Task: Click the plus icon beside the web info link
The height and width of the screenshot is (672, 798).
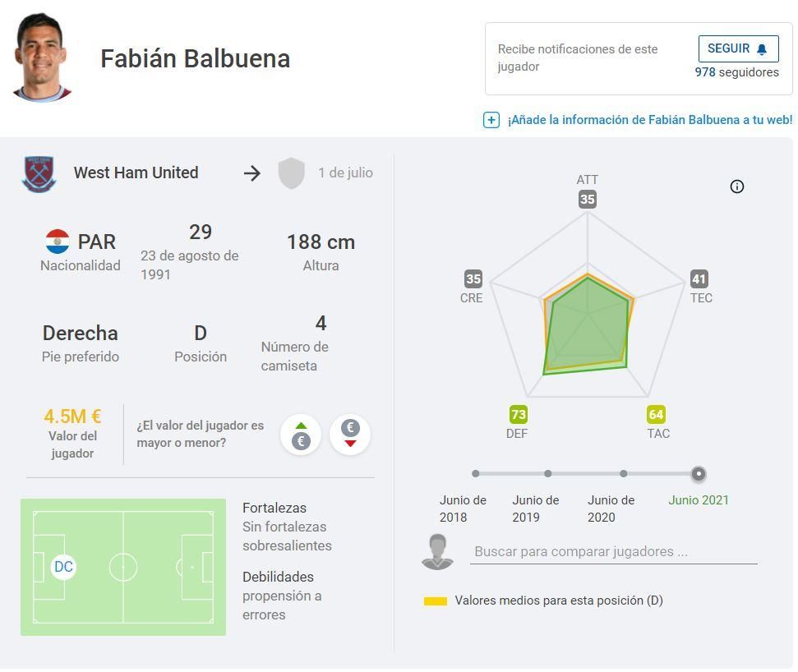Action: (x=491, y=120)
